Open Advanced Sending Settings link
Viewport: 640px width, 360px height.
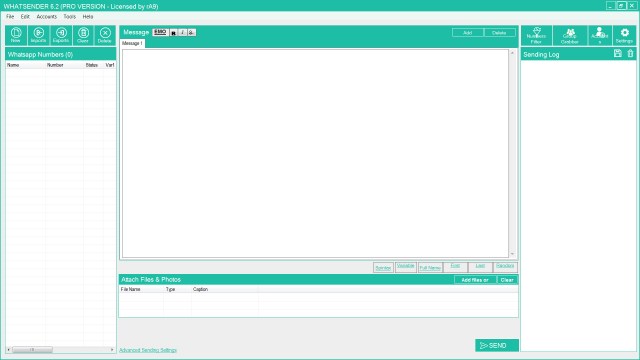click(x=148, y=350)
